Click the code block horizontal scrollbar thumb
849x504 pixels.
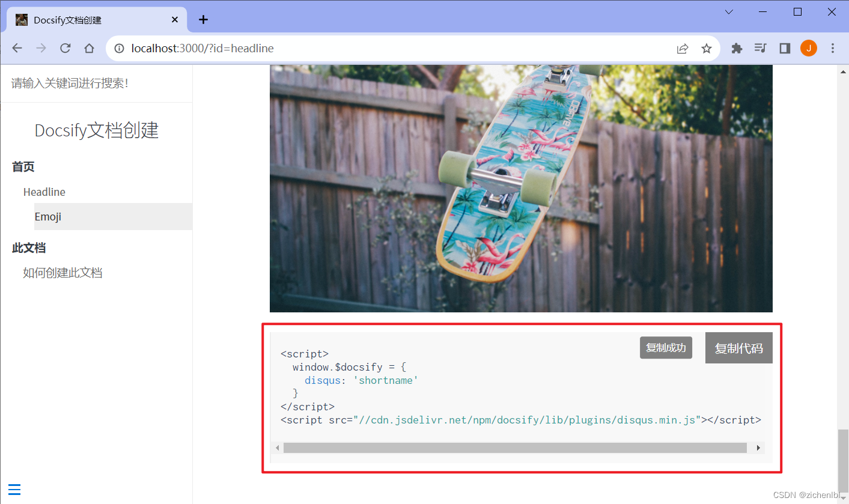point(515,448)
